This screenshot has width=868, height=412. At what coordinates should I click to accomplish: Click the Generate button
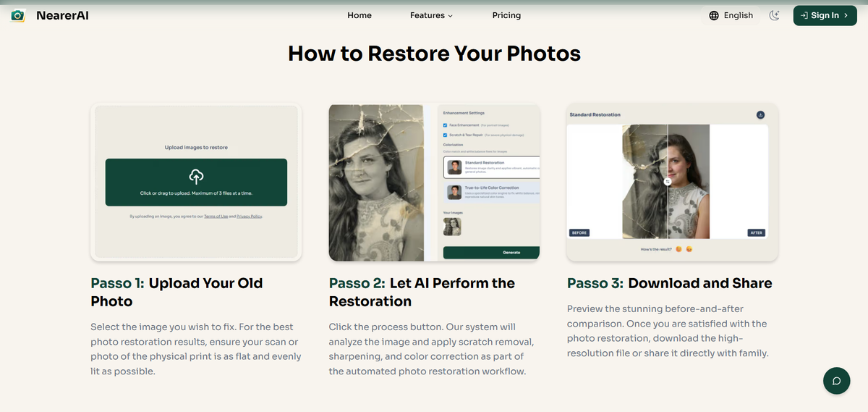click(492, 252)
